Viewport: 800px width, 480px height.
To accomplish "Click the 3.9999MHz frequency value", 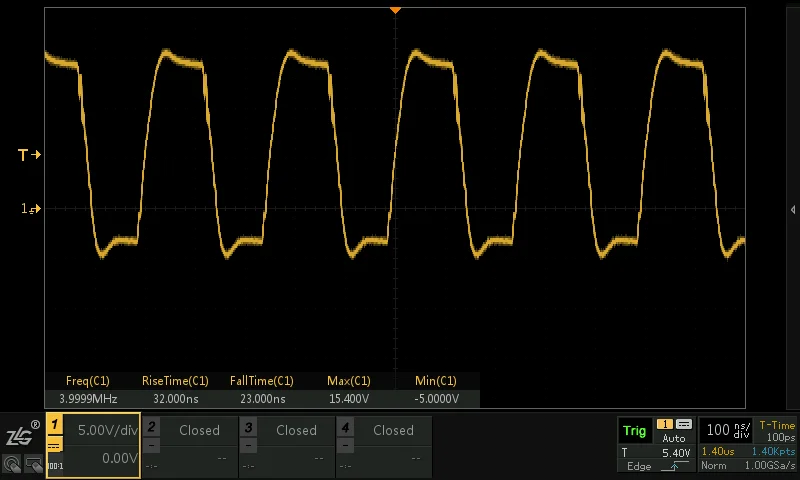I will pos(88,399).
